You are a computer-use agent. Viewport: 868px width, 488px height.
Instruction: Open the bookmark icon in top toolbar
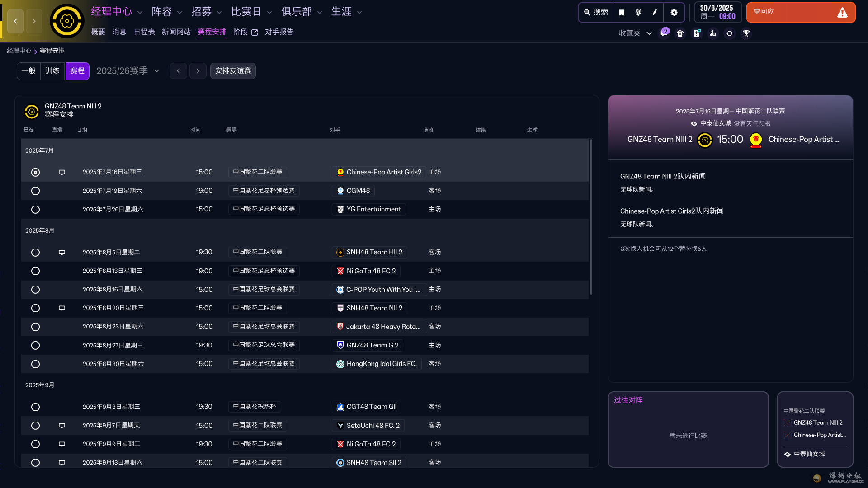622,12
